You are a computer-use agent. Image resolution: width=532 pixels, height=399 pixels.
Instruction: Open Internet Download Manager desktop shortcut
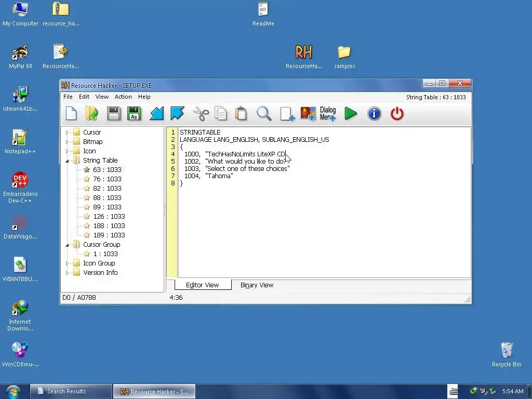tap(20, 315)
